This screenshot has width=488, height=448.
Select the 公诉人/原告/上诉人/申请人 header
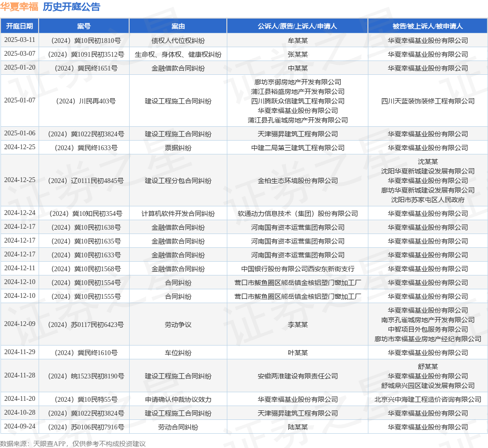pos(297,26)
